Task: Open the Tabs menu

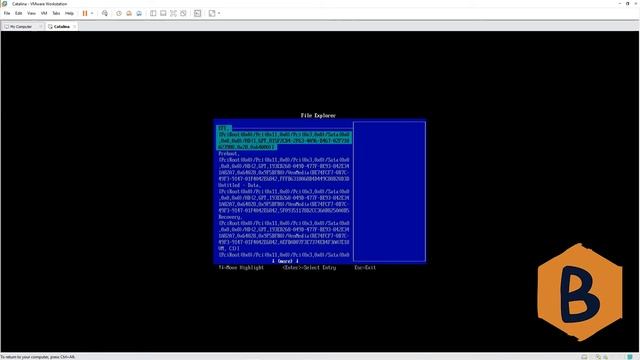Action: [56, 13]
